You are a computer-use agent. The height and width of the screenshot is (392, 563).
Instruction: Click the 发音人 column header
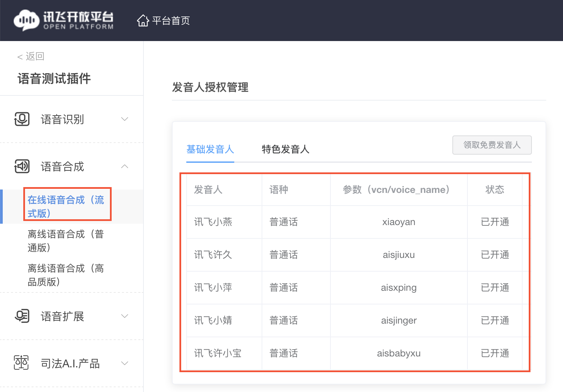[x=208, y=190]
